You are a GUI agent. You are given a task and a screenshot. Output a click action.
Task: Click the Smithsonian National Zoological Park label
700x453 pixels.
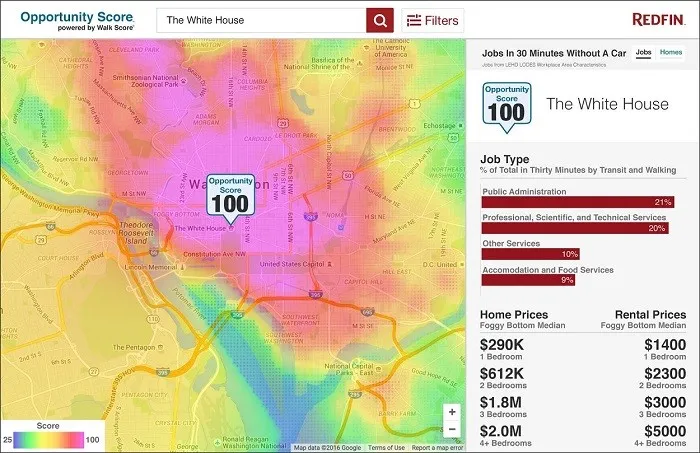(x=146, y=81)
